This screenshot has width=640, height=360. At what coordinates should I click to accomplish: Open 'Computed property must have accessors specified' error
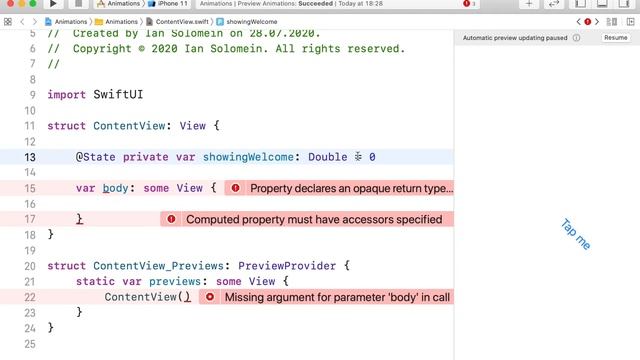314,219
